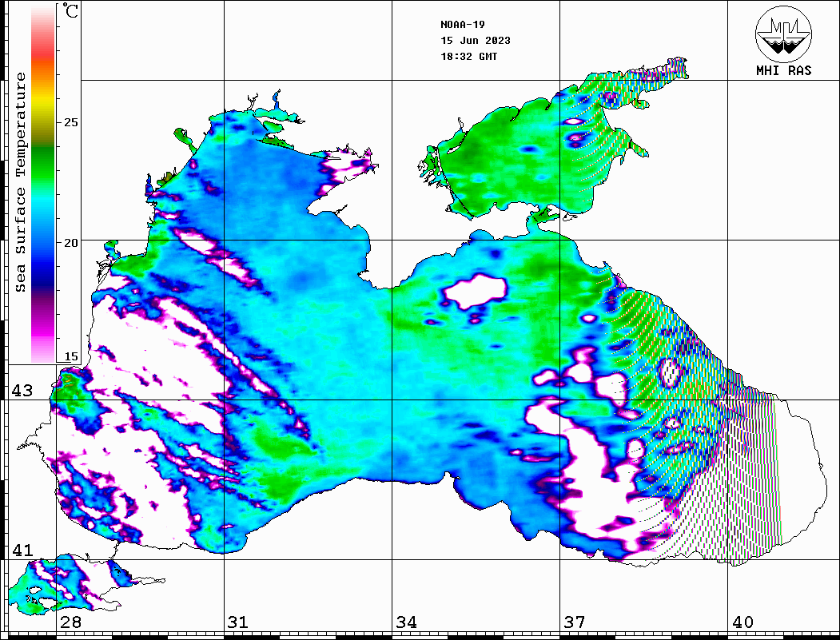Click the 20 mark on the temperature scale
The image size is (840, 640).
[72, 242]
